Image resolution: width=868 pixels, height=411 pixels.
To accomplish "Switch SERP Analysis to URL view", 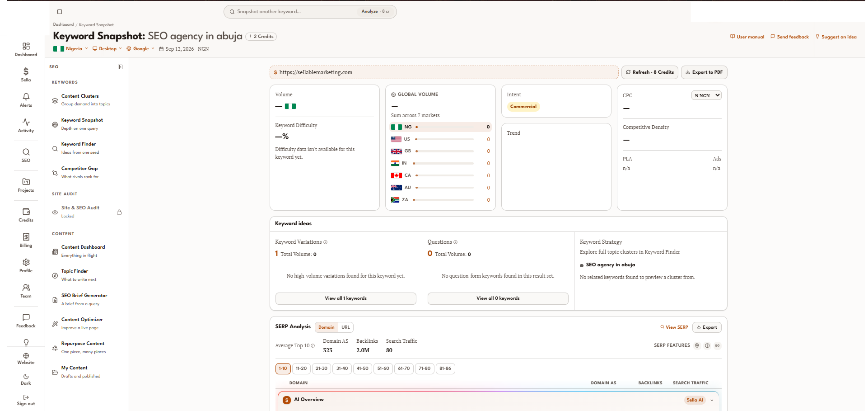I will (x=345, y=327).
